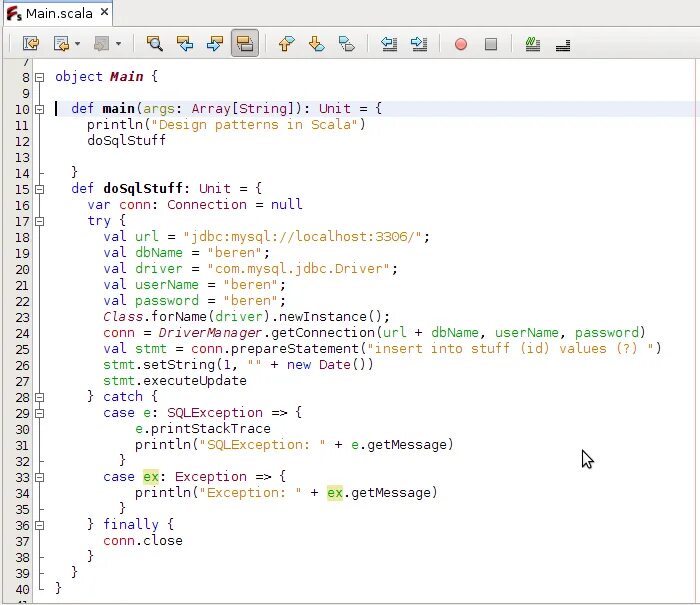Collapse the object Main fold at line 8
The height and width of the screenshot is (605, 700).
pyautogui.click(x=40, y=77)
